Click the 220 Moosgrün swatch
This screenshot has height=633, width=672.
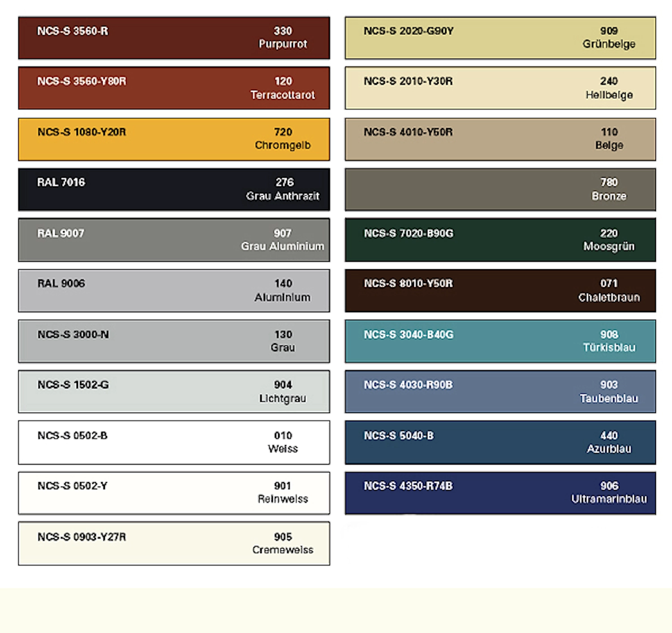pos(500,240)
